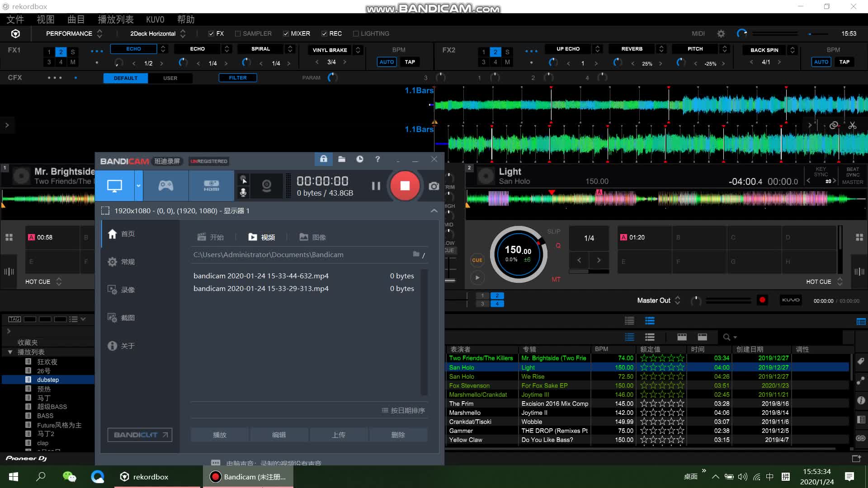
Task: Toggle the FX checkbox
Action: (x=211, y=33)
